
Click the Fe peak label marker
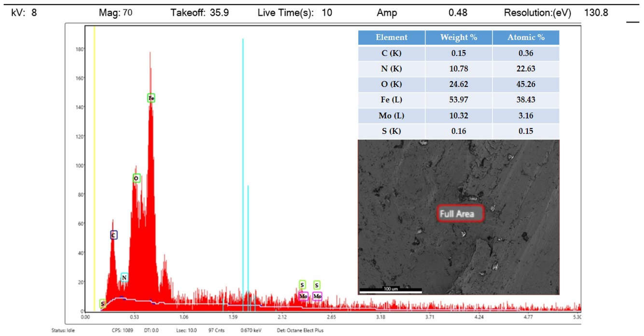click(x=151, y=98)
